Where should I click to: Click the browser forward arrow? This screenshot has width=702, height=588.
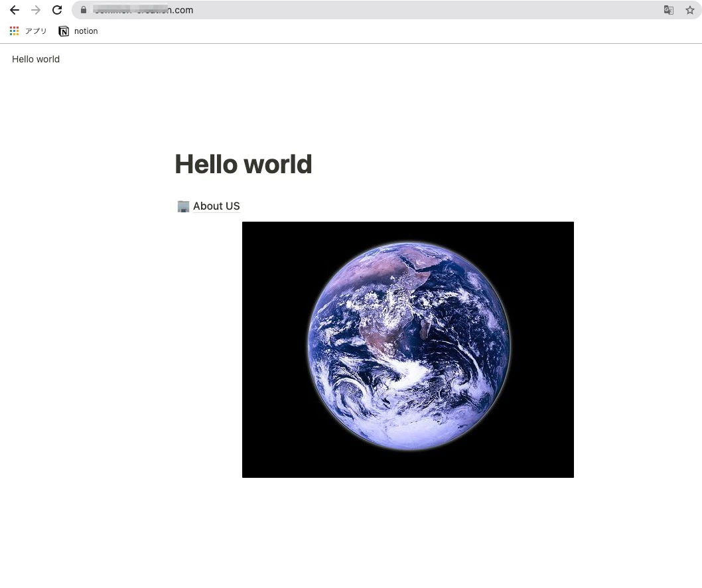(x=36, y=10)
